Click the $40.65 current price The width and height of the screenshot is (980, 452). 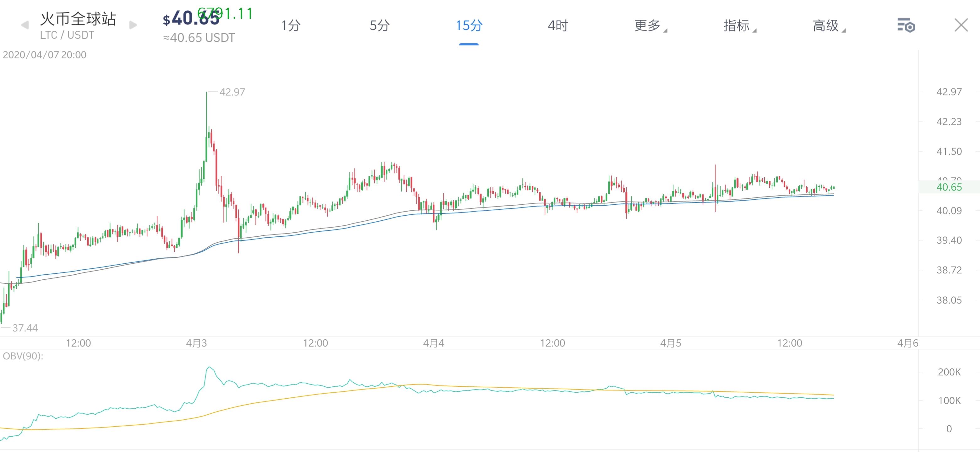[191, 18]
